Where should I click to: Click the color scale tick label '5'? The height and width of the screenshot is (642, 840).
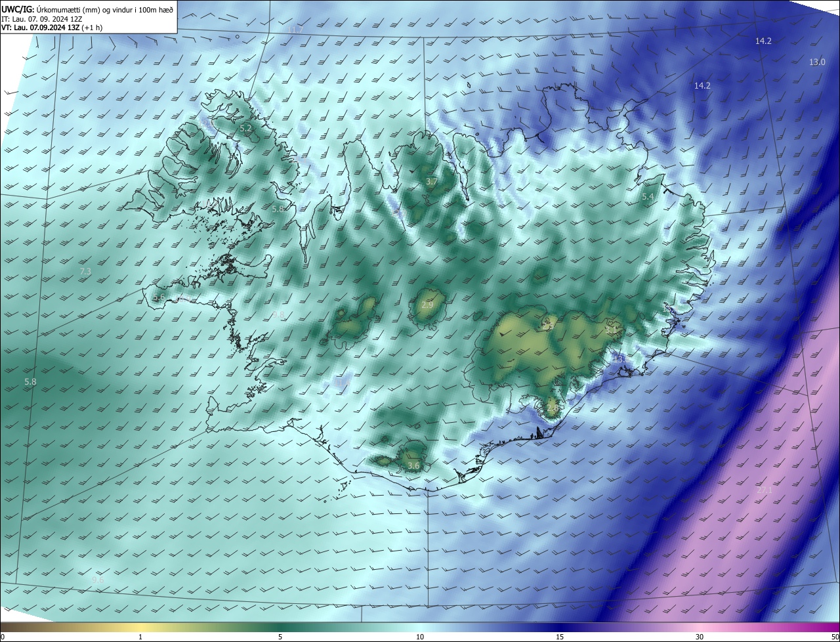280,637
